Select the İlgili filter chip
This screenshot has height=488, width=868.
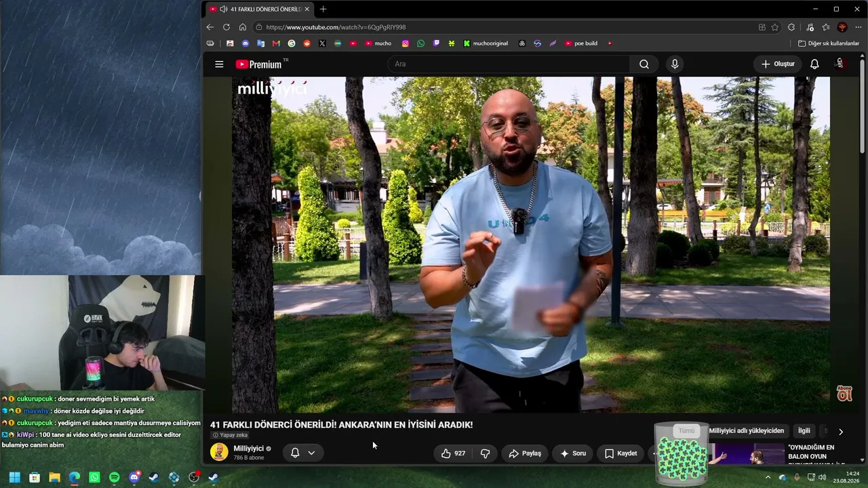click(804, 431)
